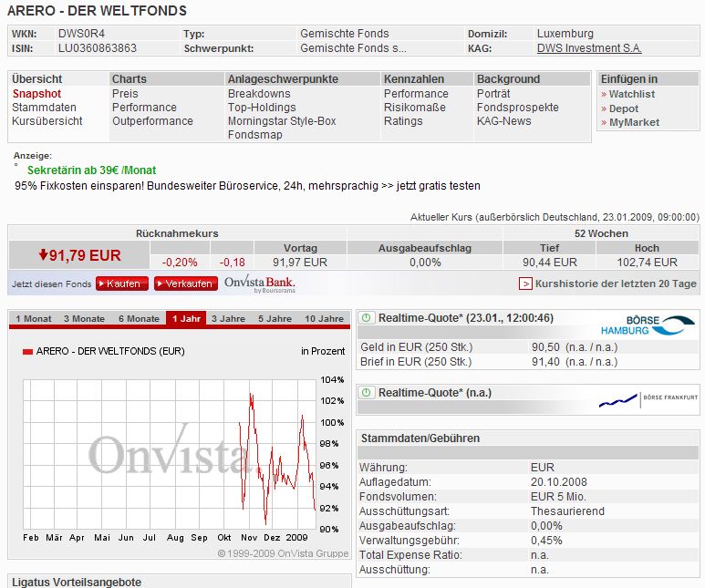Click clock icon beside Realtime-Quote (23.01.)

click(x=366, y=318)
